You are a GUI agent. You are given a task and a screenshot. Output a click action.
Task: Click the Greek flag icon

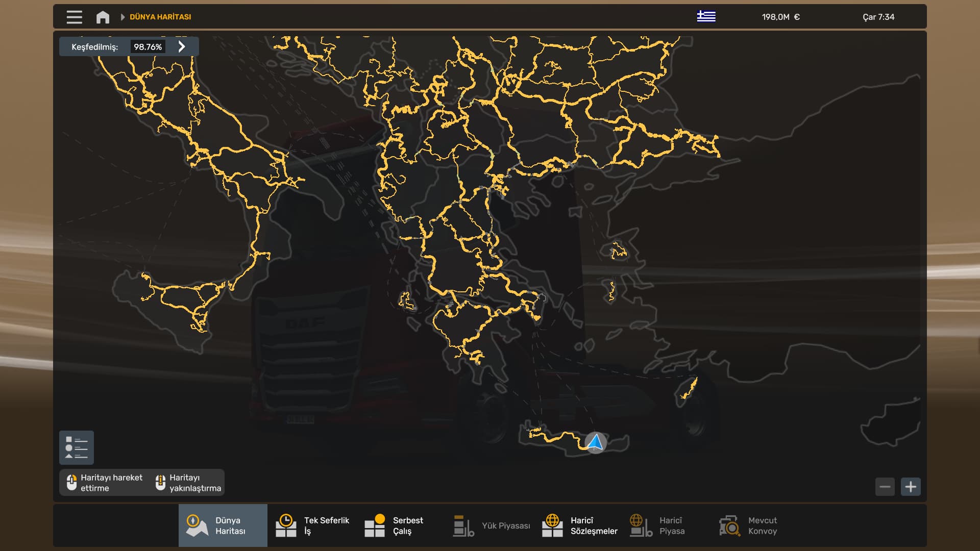coord(706,17)
